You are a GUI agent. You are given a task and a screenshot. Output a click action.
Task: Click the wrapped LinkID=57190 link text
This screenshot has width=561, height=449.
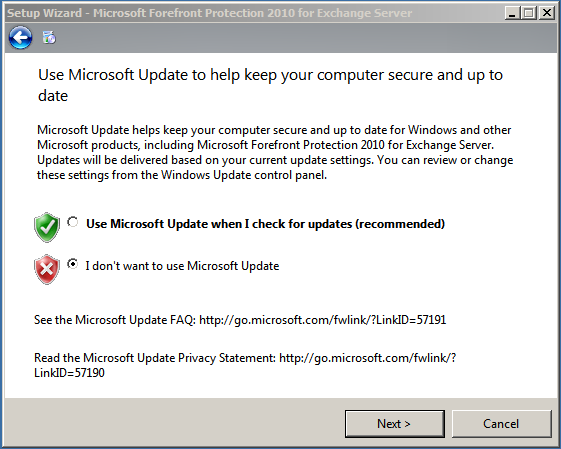69,373
